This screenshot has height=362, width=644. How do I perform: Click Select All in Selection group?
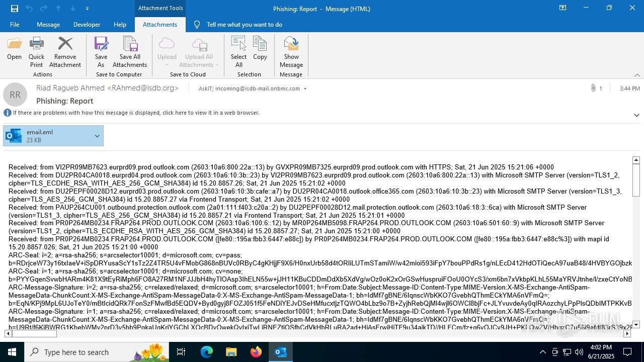click(238, 52)
